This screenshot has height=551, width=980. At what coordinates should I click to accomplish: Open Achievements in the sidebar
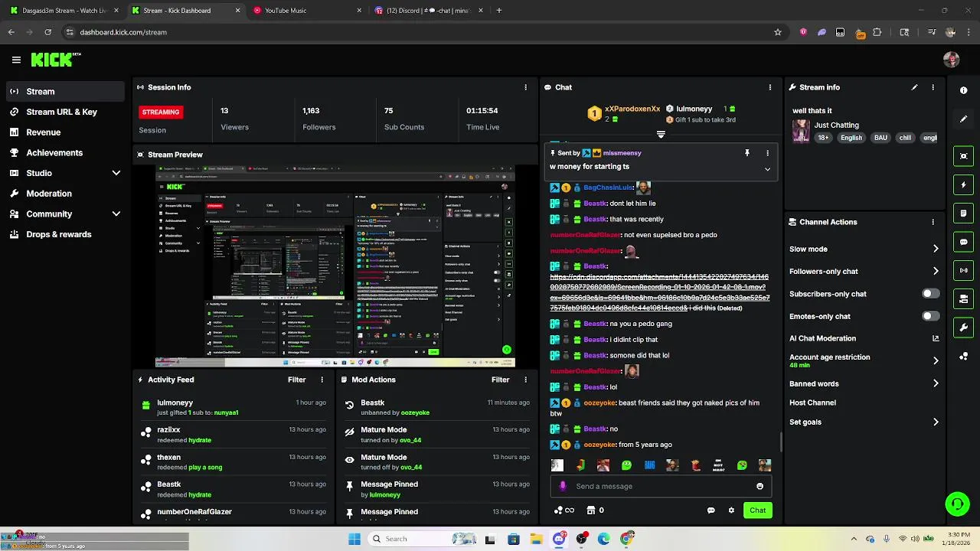click(65, 152)
